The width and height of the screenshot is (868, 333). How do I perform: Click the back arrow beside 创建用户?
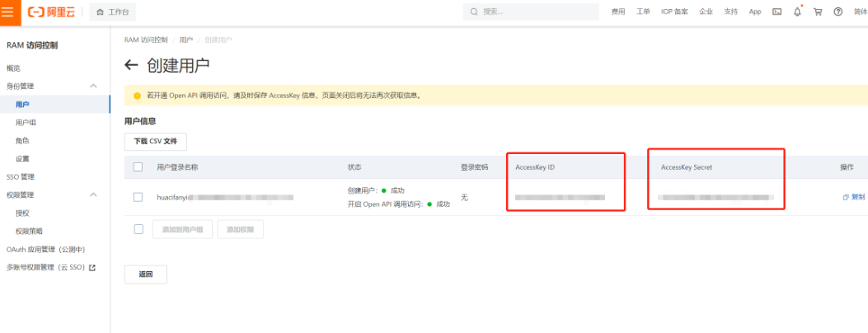click(130, 65)
